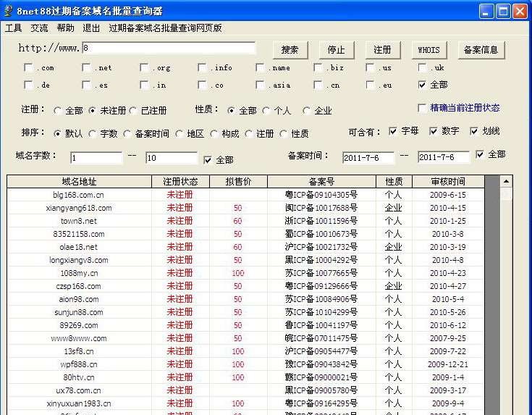Viewport: 532px width, 415px height.
Task: Uncheck 域名字数 全部 checkbox
Action: (x=208, y=160)
